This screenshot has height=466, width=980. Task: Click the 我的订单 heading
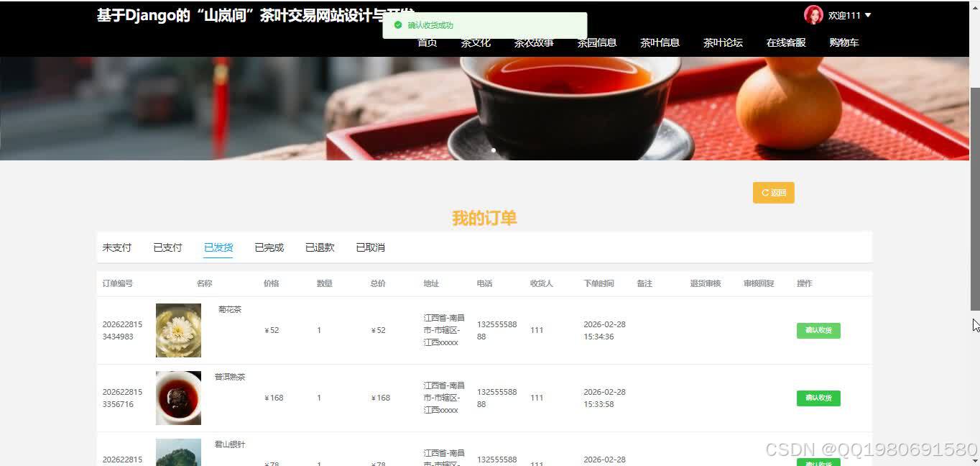coord(484,218)
